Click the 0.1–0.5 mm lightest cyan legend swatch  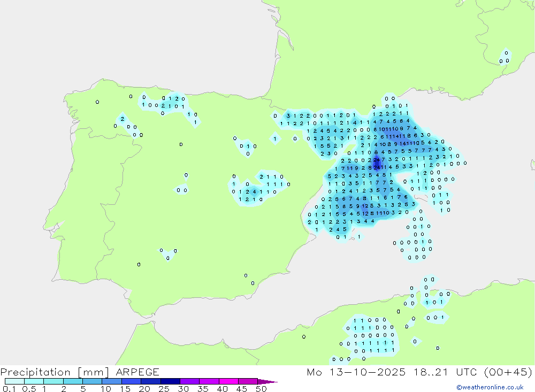14,381
